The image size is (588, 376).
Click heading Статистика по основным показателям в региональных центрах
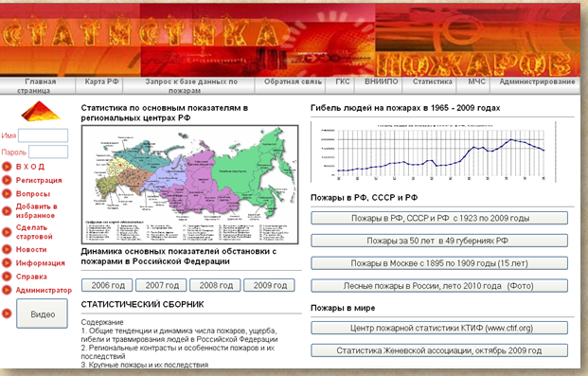[165, 113]
